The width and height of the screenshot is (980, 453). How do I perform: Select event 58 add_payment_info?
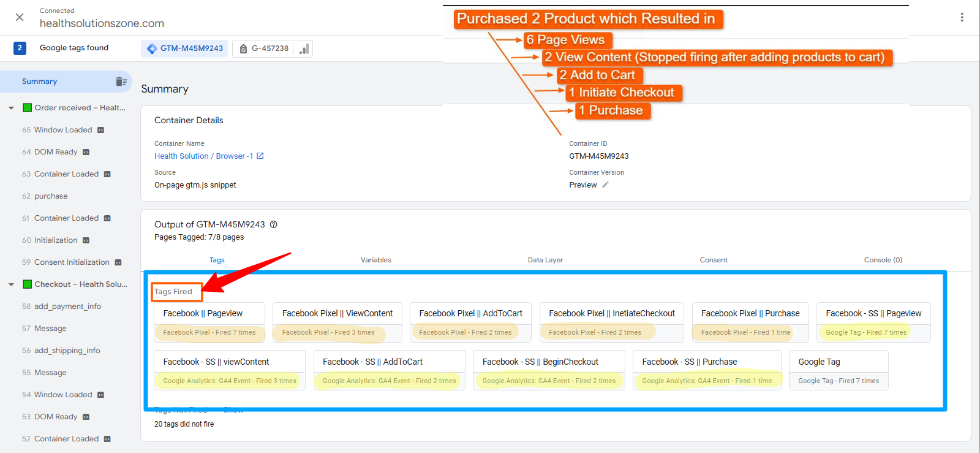click(x=61, y=306)
